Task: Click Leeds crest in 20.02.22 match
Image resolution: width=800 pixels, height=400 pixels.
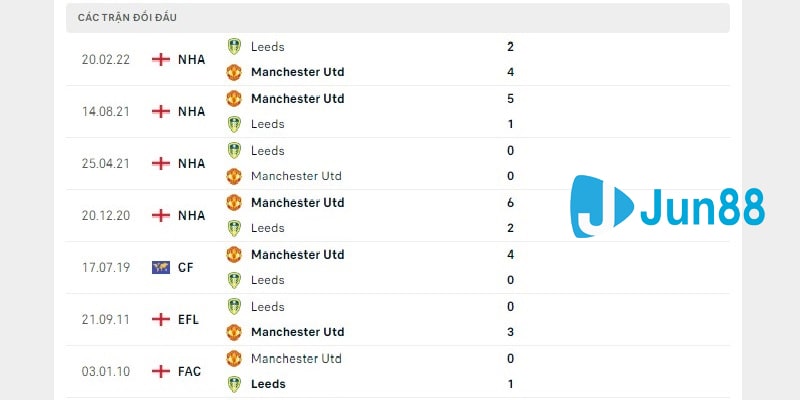Action: tap(234, 46)
